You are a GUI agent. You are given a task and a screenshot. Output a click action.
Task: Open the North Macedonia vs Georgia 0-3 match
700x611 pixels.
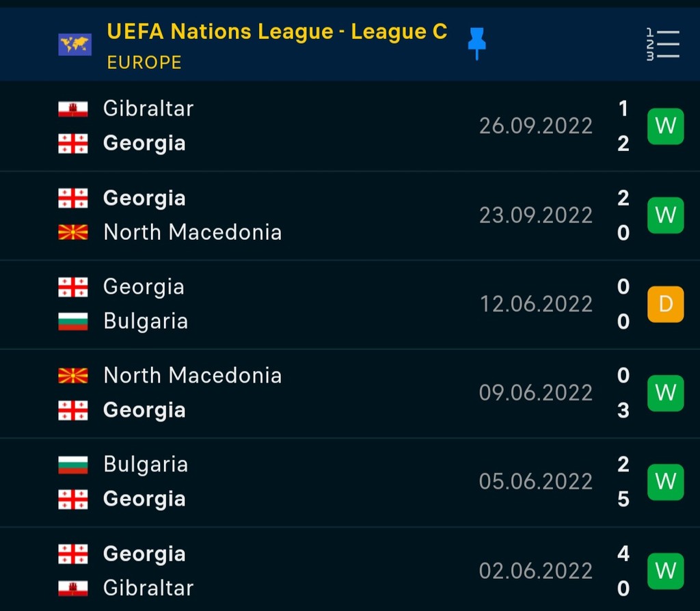point(350,393)
